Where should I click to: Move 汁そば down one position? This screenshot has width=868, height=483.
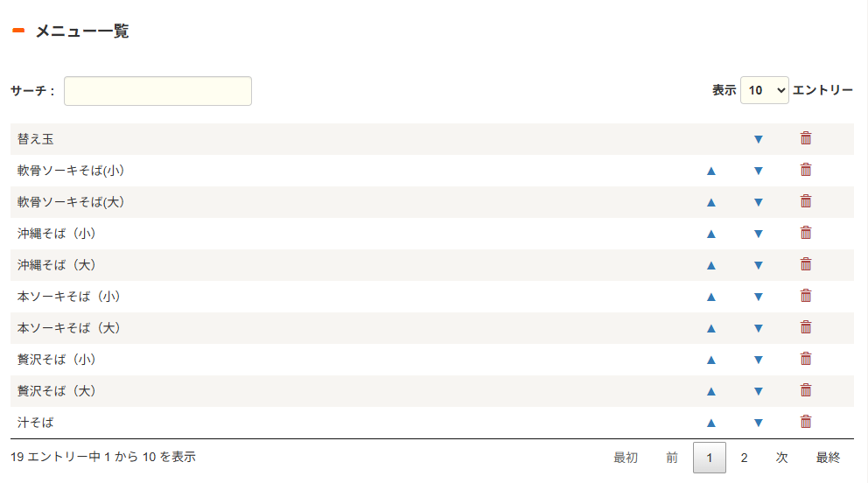click(759, 423)
